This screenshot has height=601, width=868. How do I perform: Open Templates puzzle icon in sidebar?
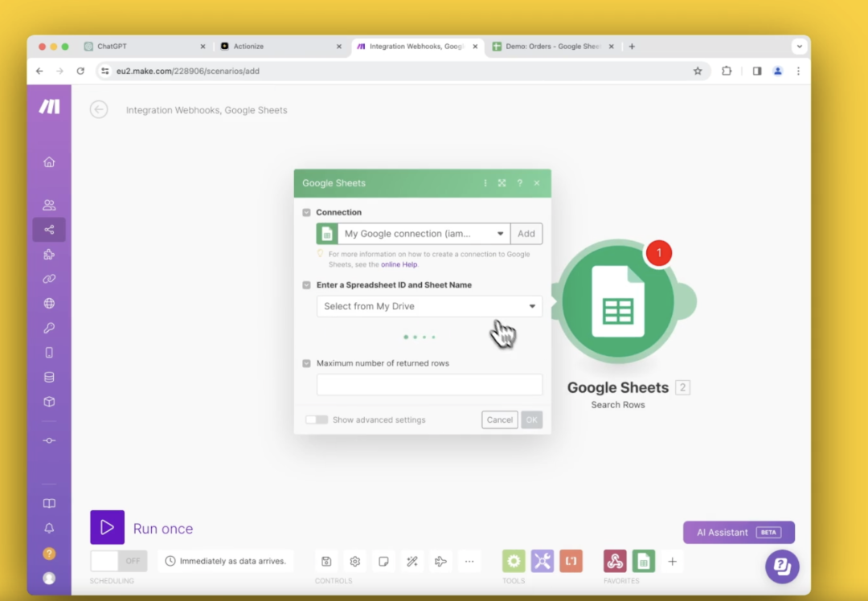(x=49, y=254)
